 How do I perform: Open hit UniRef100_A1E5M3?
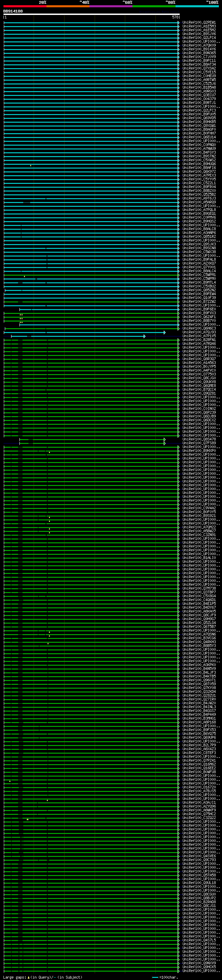pos(199,26)
